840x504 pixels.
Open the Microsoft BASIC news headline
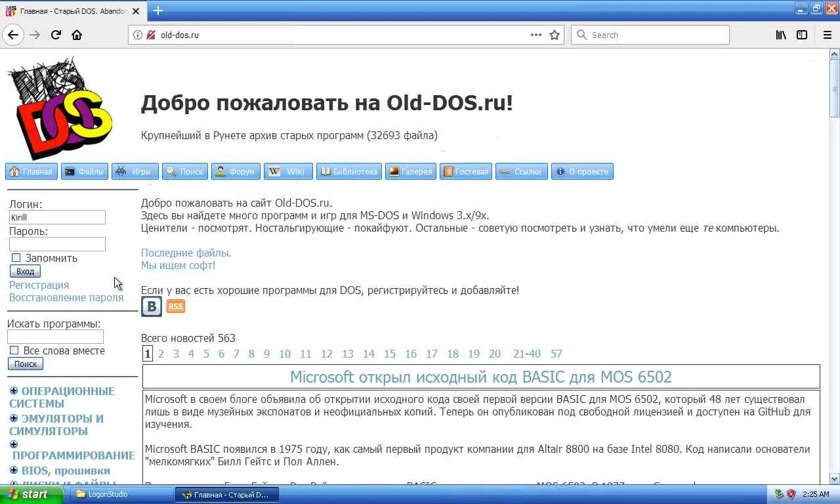(481, 377)
